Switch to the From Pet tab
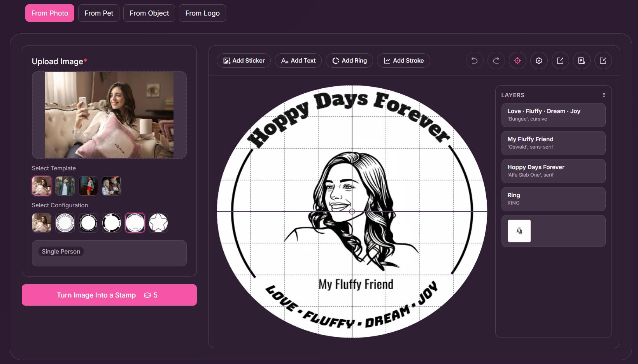Screen dimensions: 638x364 click(x=99, y=13)
